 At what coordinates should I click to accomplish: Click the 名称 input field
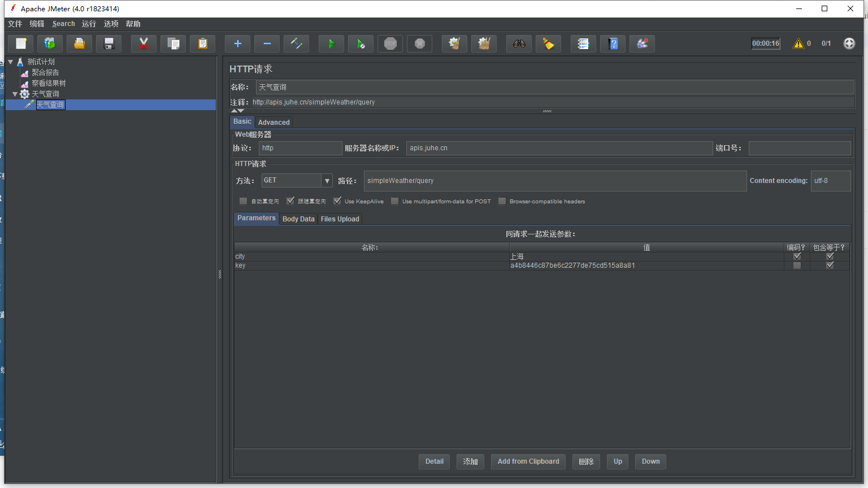555,87
